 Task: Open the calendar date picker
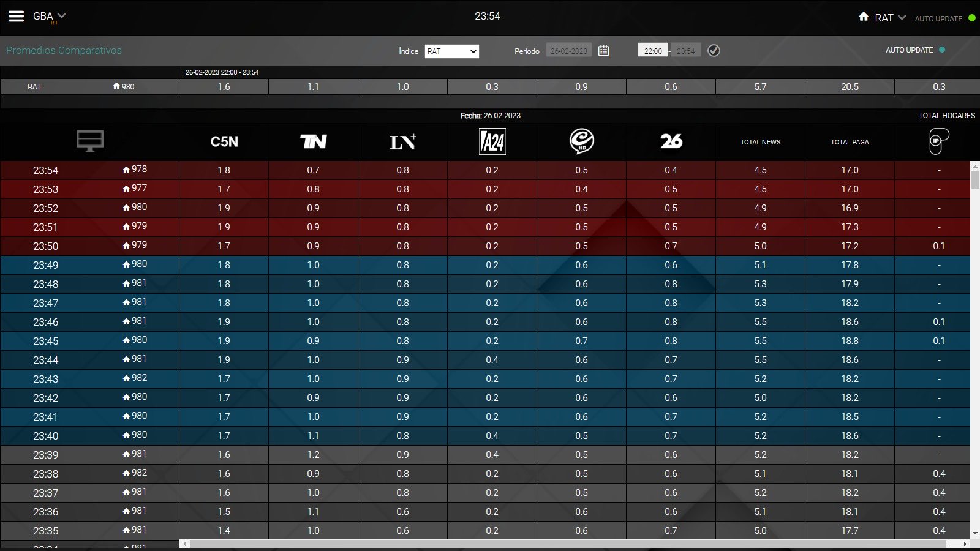[604, 51]
